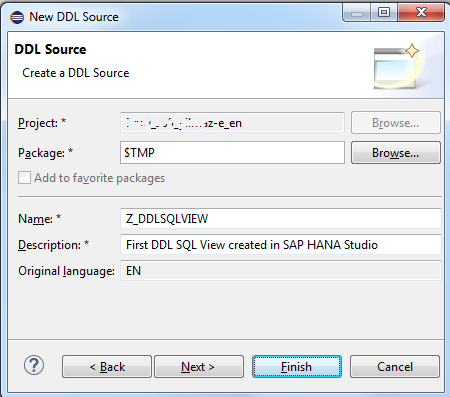Click the help question mark icon
The image size is (450, 397).
[x=34, y=366]
